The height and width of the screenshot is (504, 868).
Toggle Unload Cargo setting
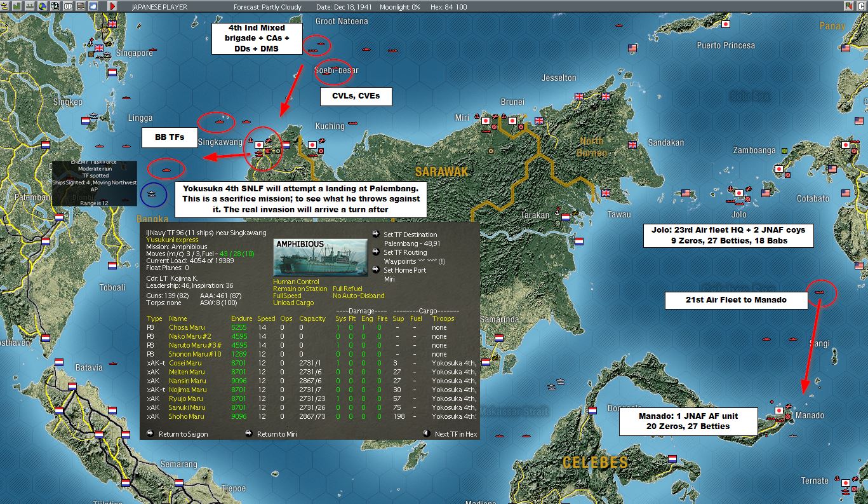click(293, 303)
